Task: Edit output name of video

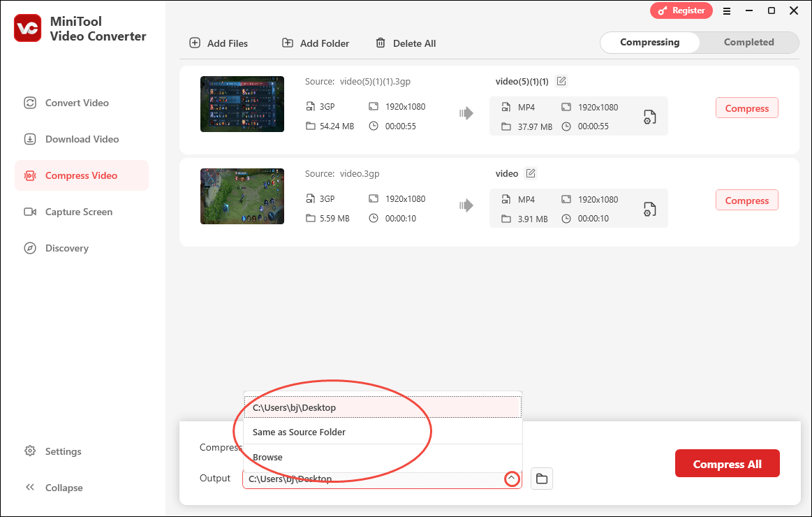Action: (531, 173)
